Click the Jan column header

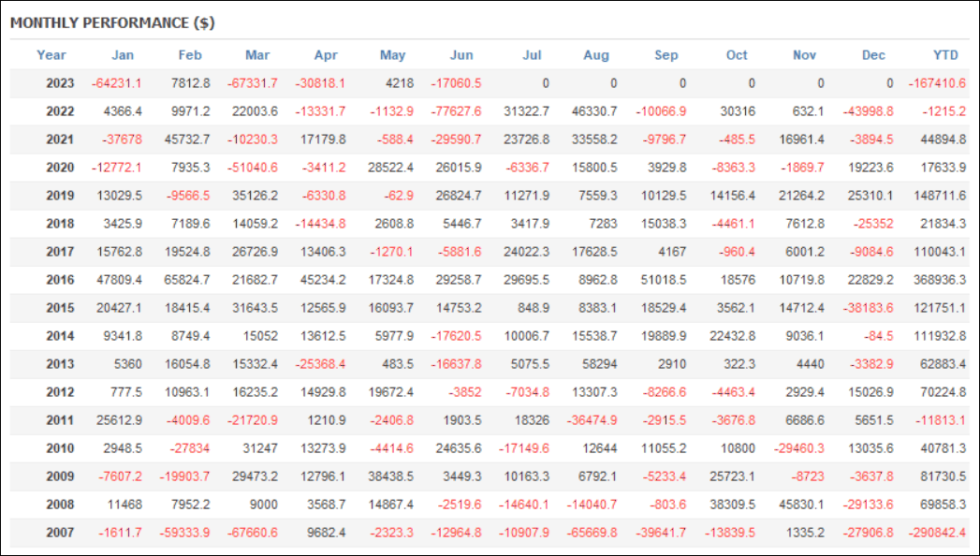(123, 55)
